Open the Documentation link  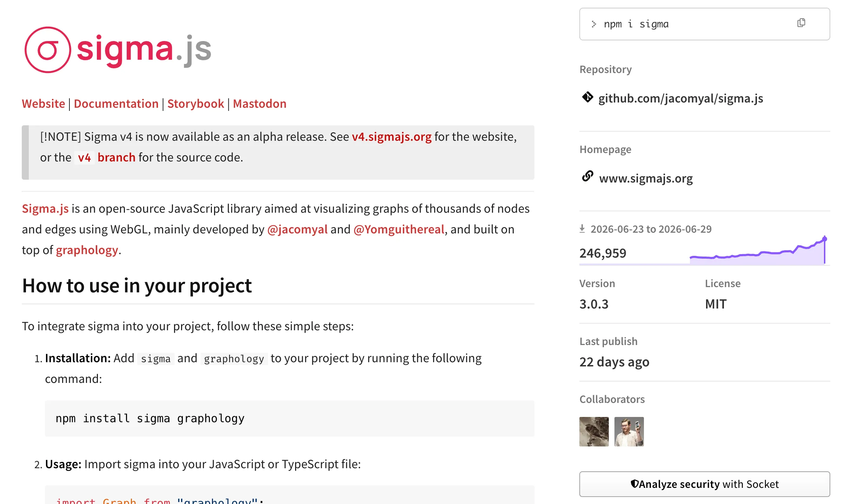point(116,104)
